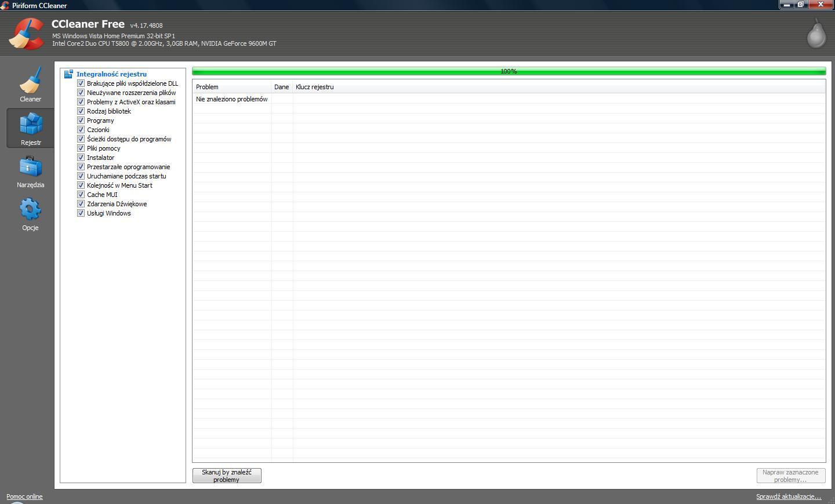
Task: Toggle the Cache MUI checkbox
Action: 81,195
